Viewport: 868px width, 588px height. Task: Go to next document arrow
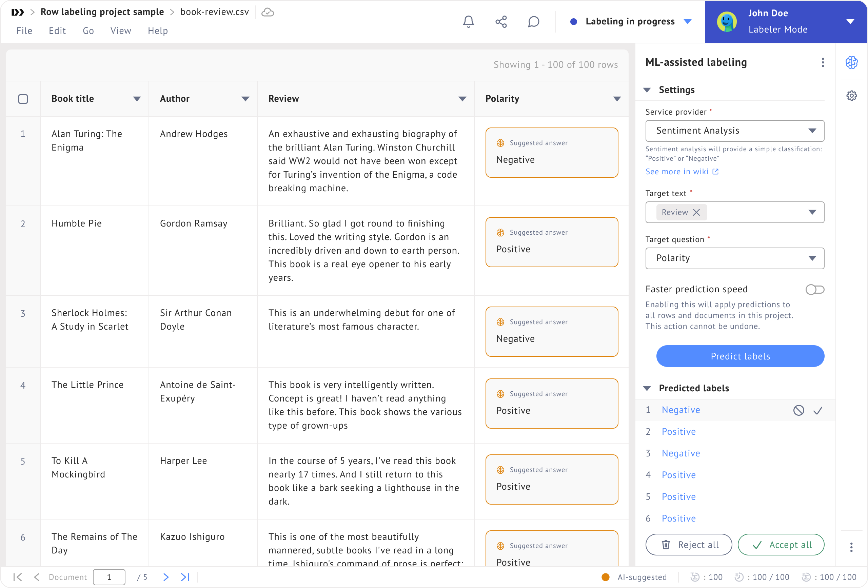coord(166,577)
